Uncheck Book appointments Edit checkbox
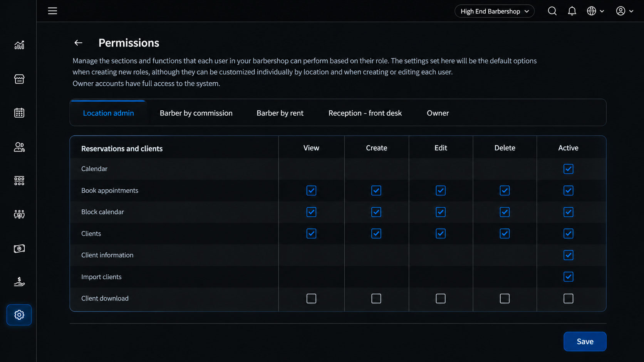This screenshot has height=362, width=644. [441, 190]
